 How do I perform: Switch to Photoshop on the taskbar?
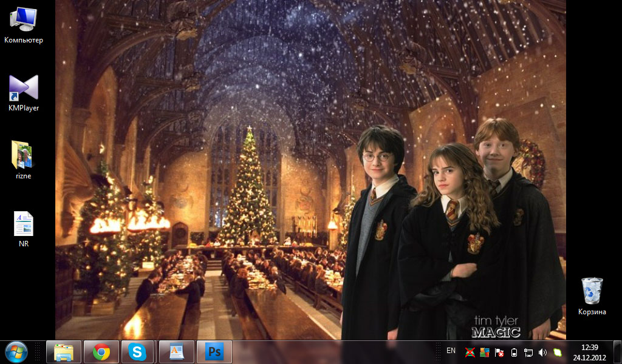click(x=214, y=352)
